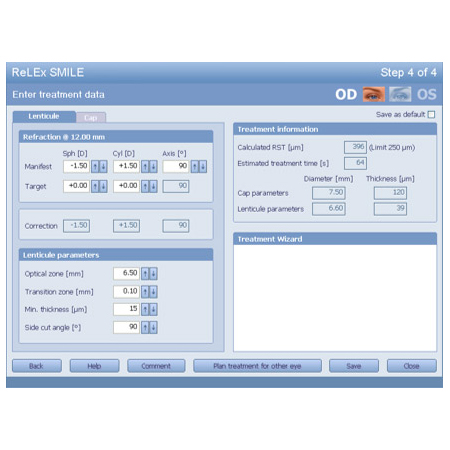Decrease Manifest Sph value with down arrow
450x450 pixels.
click(x=103, y=166)
